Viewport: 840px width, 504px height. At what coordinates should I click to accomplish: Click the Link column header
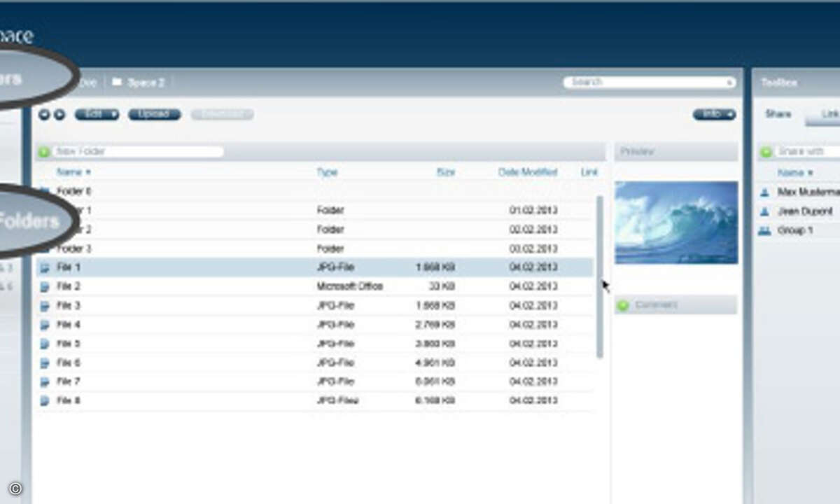pos(589,172)
